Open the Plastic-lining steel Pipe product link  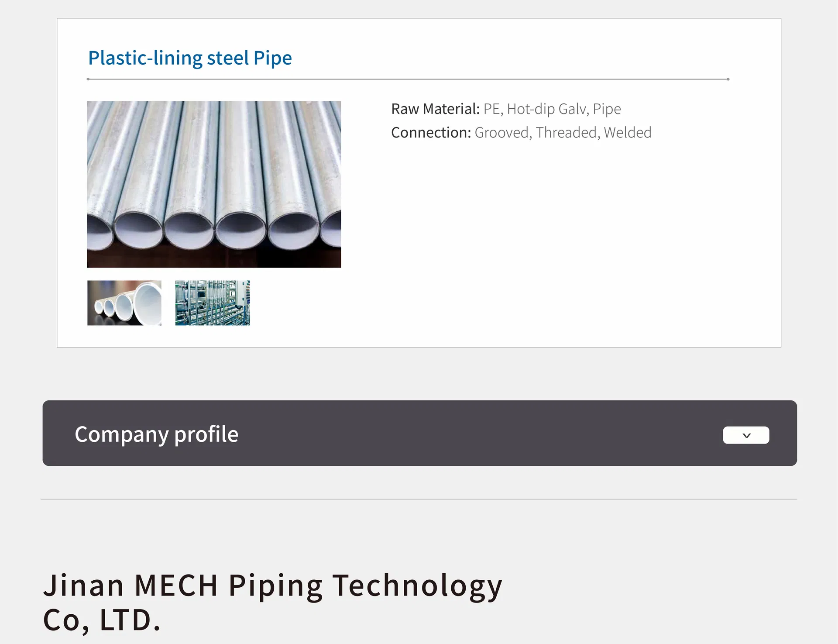190,57
